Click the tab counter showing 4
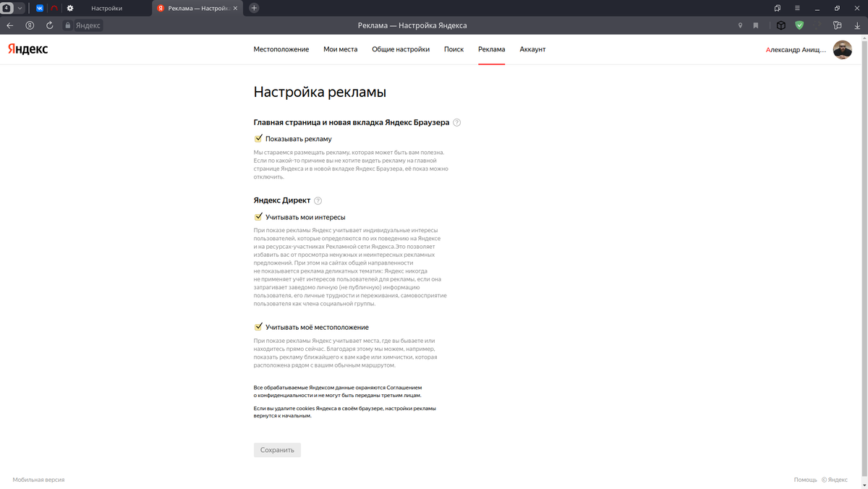This screenshot has height=489, width=868. (7, 8)
